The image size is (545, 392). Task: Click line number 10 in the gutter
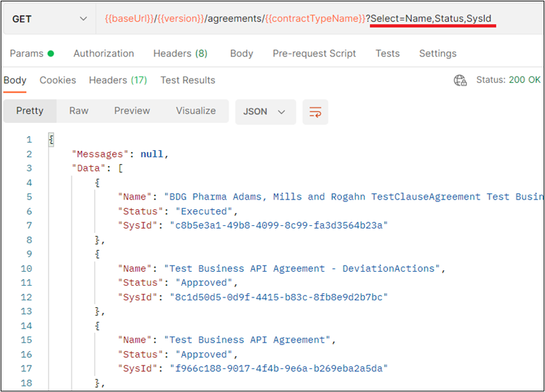point(26,268)
